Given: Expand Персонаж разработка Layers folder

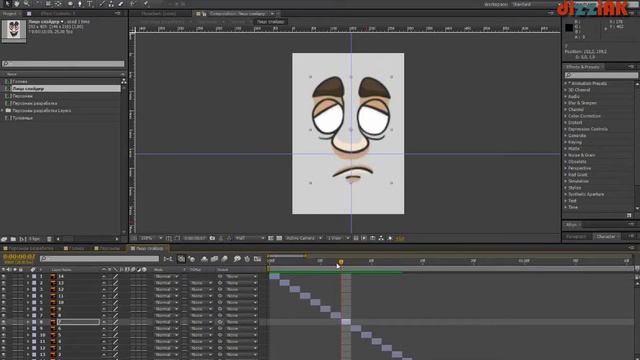Looking at the screenshot, I should tap(2, 111).
